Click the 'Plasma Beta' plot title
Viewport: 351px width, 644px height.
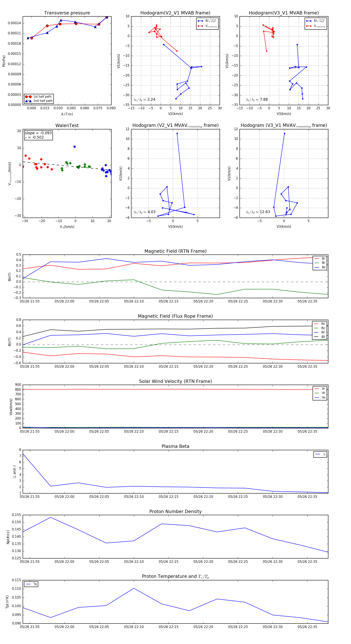click(x=175, y=447)
